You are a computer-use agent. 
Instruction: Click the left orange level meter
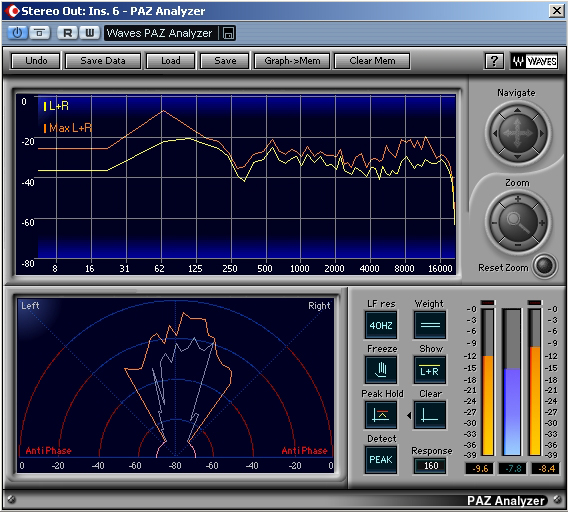(x=488, y=382)
